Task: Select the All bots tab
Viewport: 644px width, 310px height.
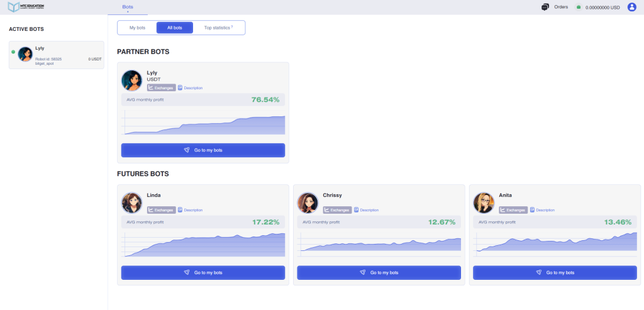Action: click(x=174, y=28)
